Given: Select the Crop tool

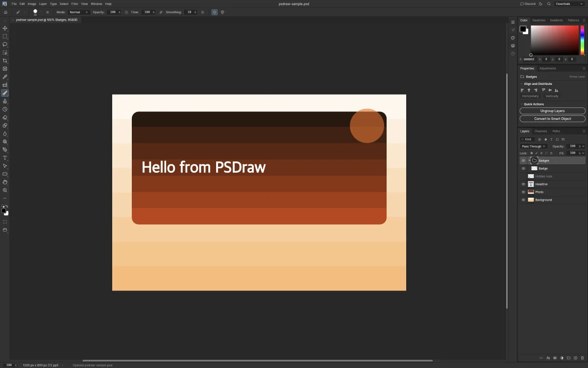Looking at the screenshot, I should pyautogui.click(x=5, y=61).
